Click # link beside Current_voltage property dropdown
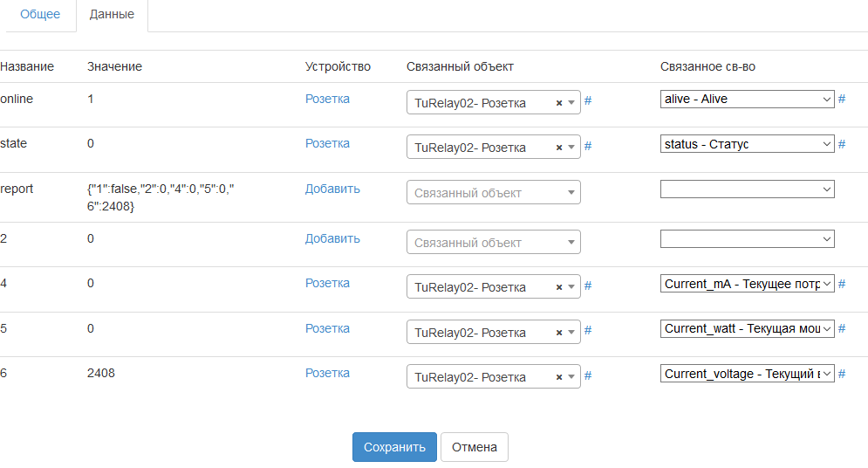Screen dimensions: 868x468 click(x=842, y=374)
